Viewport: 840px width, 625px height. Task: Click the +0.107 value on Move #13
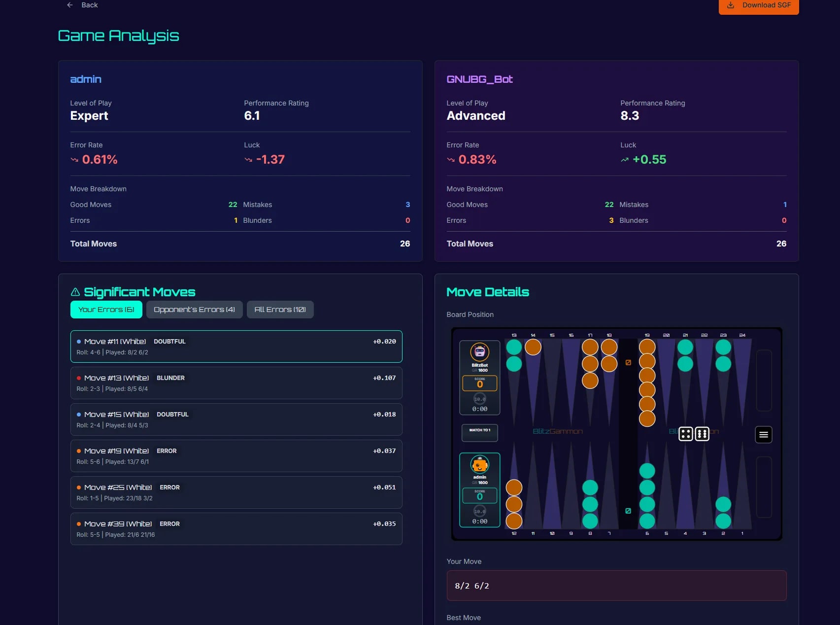click(384, 378)
